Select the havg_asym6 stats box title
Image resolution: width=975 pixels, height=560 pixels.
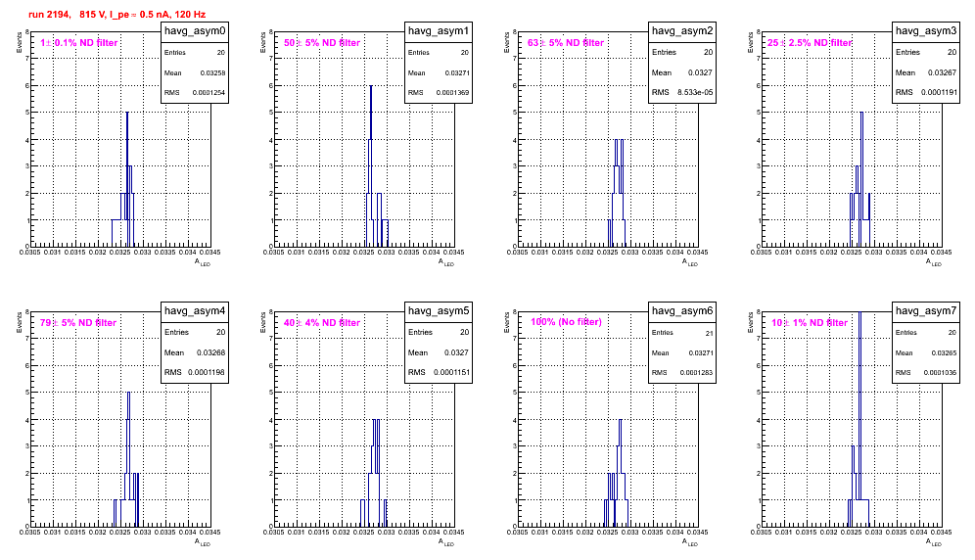pyautogui.click(x=682, y=311)
